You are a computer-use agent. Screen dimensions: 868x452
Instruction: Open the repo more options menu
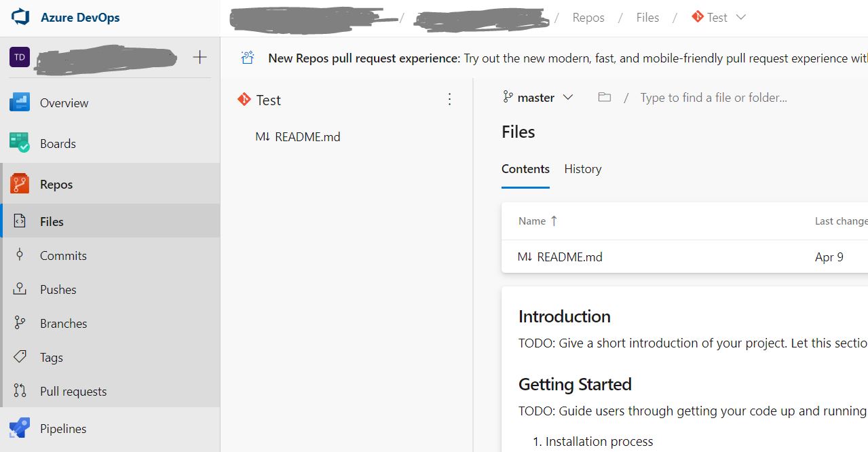click(x=449, y=99)
